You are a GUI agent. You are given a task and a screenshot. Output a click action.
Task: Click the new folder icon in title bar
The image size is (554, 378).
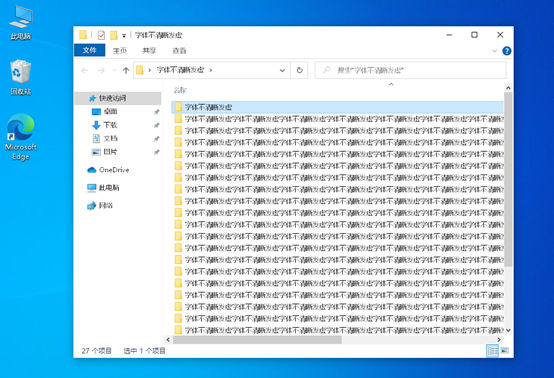click(x=113, y=35)
